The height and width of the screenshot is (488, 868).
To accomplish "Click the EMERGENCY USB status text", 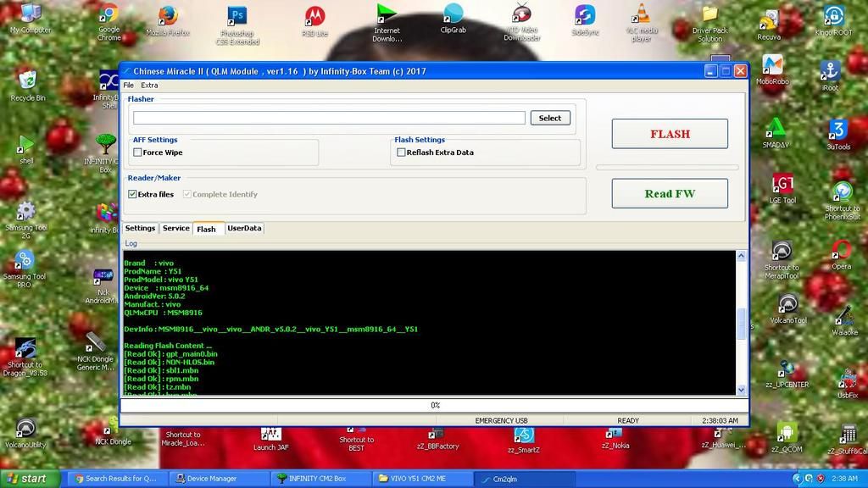I will [501, 420].
